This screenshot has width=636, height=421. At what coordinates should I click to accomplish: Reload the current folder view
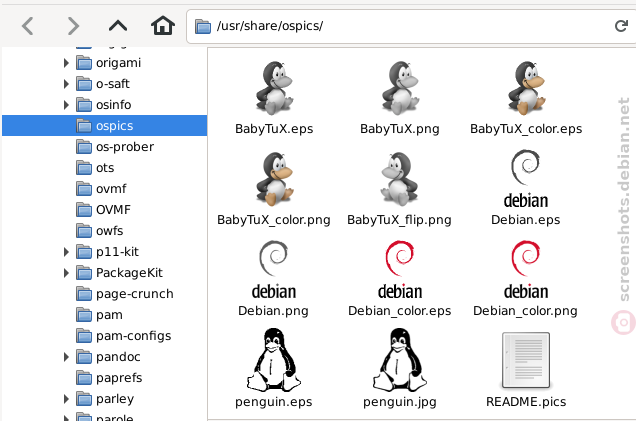click(x=621, y=26)
